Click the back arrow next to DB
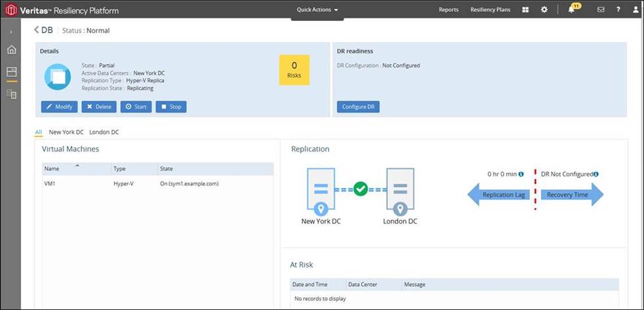Image resolution: width=644 pixels, height=310 pixels. (37, 30)
